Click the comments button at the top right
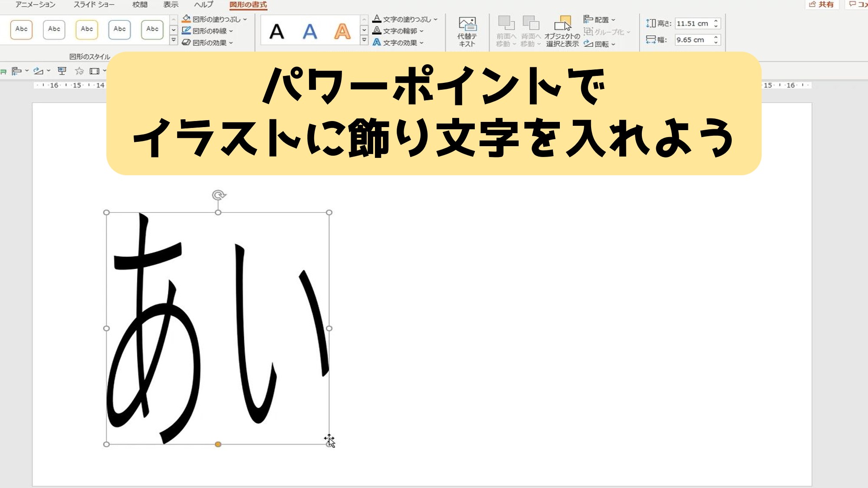The height and width of the screenshot is (488, 868). (x=858, y=4)
